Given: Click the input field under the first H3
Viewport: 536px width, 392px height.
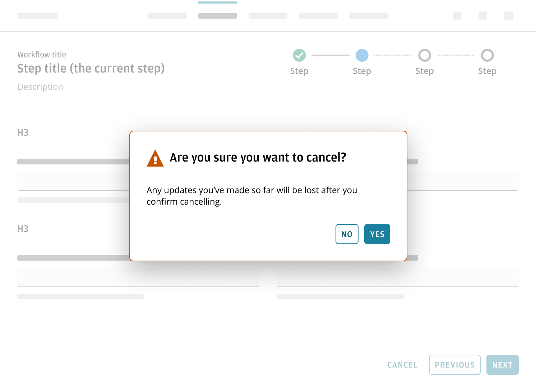Looking at the screenshot, I should tap(72, 181).
